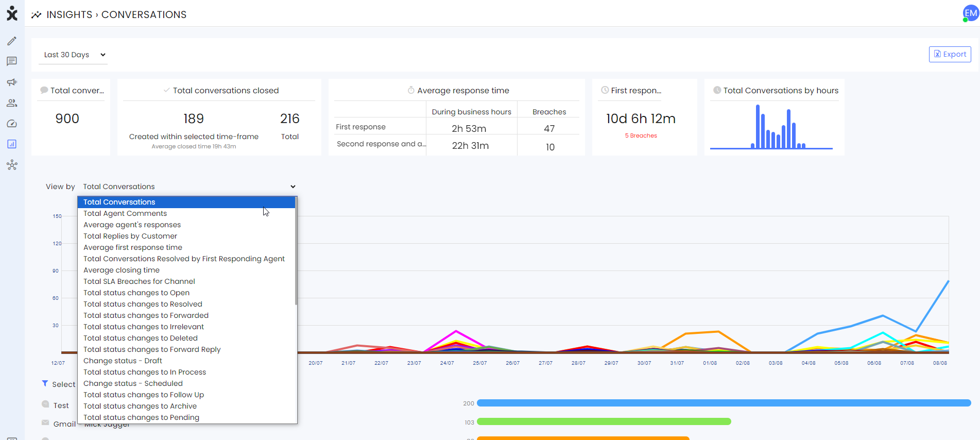Image resolution: width=980 pixels, height=440 pixels.
Task: Click the INSIGHTS breadcrumb link
Action: pos(70,14)
